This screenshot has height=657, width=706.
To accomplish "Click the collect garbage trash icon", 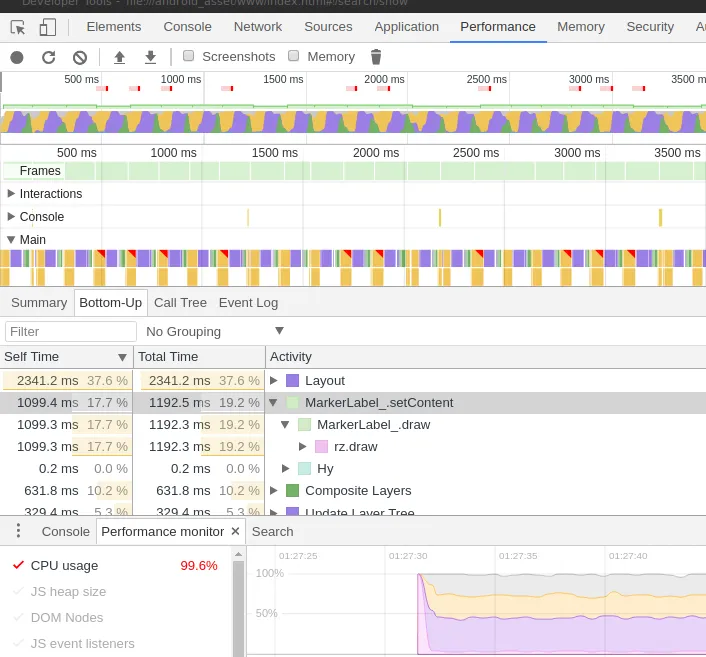I will [376, 57].
